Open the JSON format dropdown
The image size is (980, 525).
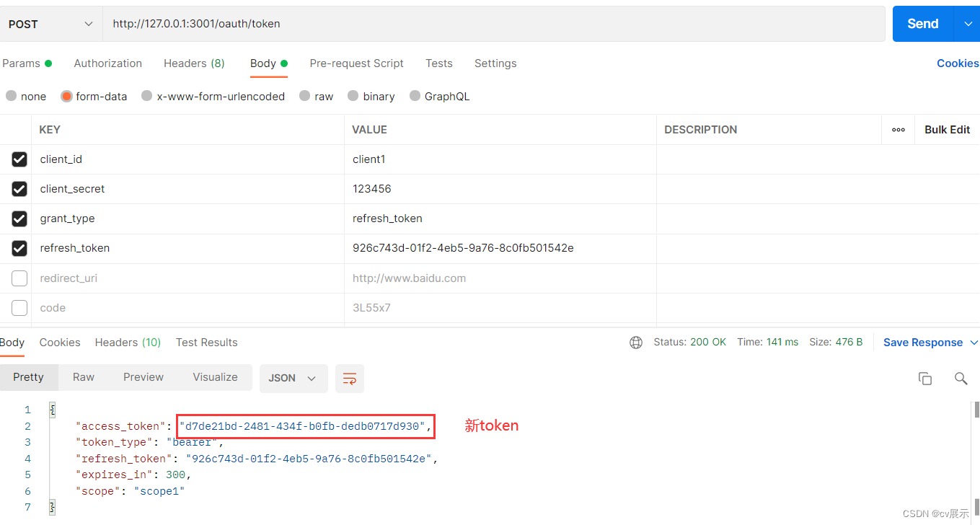coord(293,379)
